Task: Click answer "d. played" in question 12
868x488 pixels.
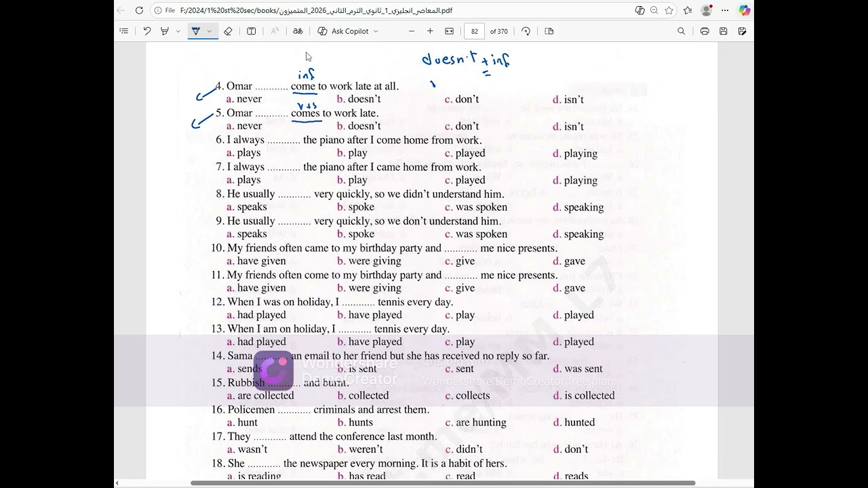Action: coord(573,315)
